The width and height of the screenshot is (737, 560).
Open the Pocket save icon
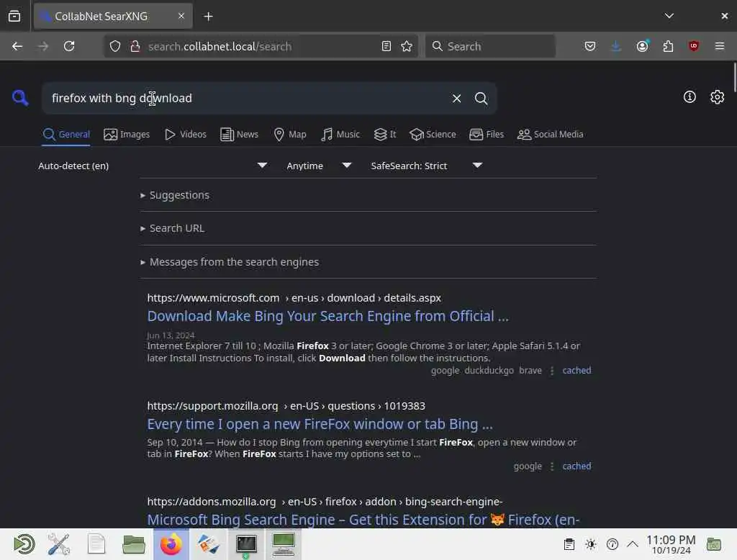[590, 46]
